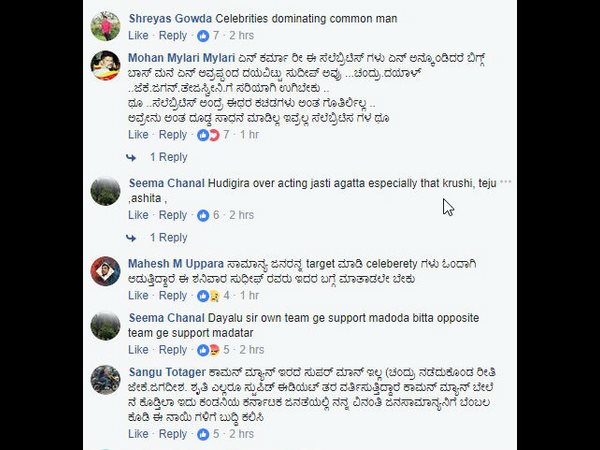Click reaction icons on Shreyas Gowda's comment
The width and height of the screenshot is (600, 450).
point(203,35)
